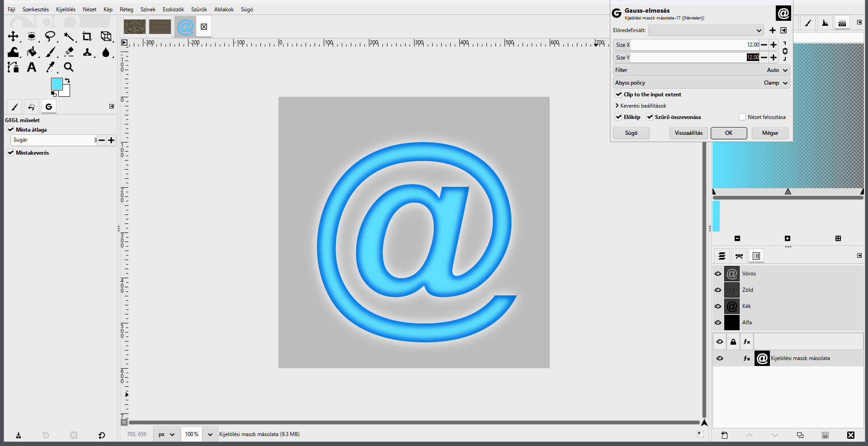Click the Visszaállítás button
The height and width of the screenshot is (446, 868).
pyautogui.click(x=689, y=133)
